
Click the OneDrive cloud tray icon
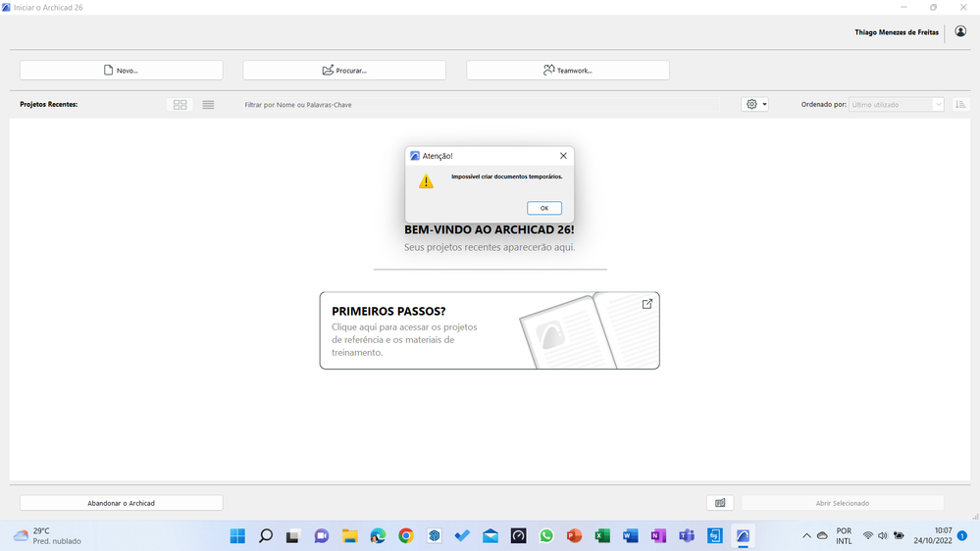click(822, 536)
